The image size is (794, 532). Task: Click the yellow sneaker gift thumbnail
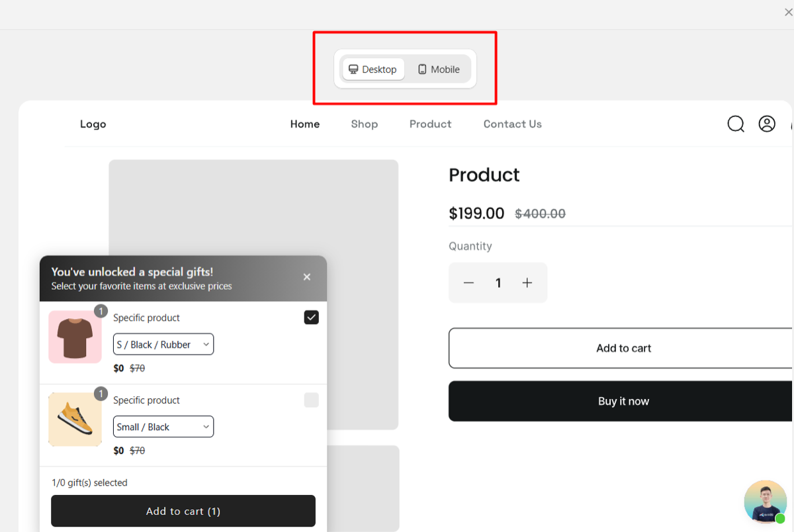tap(75, 420)
